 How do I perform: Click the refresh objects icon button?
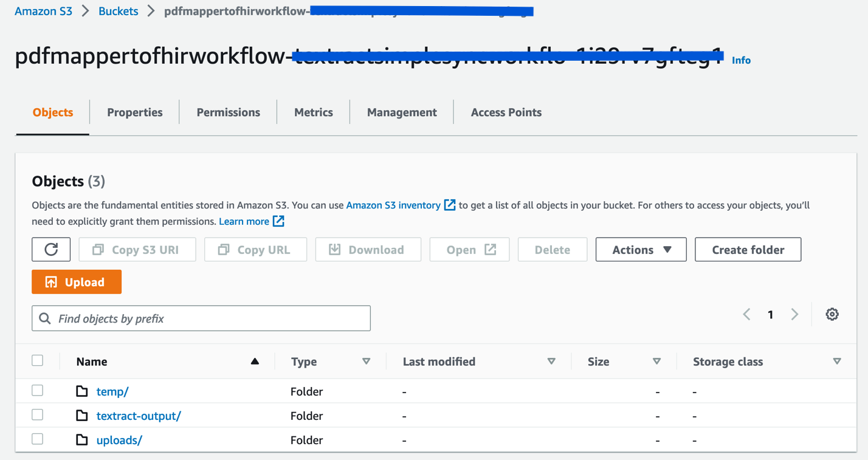(x=51, y=249)
